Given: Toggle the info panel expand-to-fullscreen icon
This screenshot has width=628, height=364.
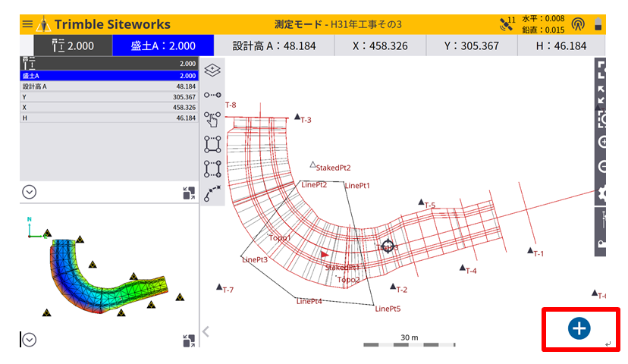Looking at the screenshot, I should tap(189, 193).
